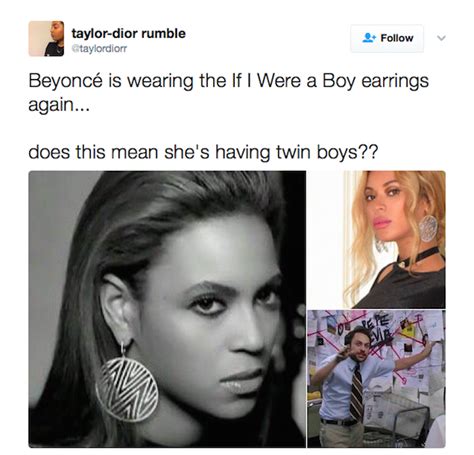Click the black choker necklace in color photo
The width and height of the screenshot is (474, 455).
point(422,257)
